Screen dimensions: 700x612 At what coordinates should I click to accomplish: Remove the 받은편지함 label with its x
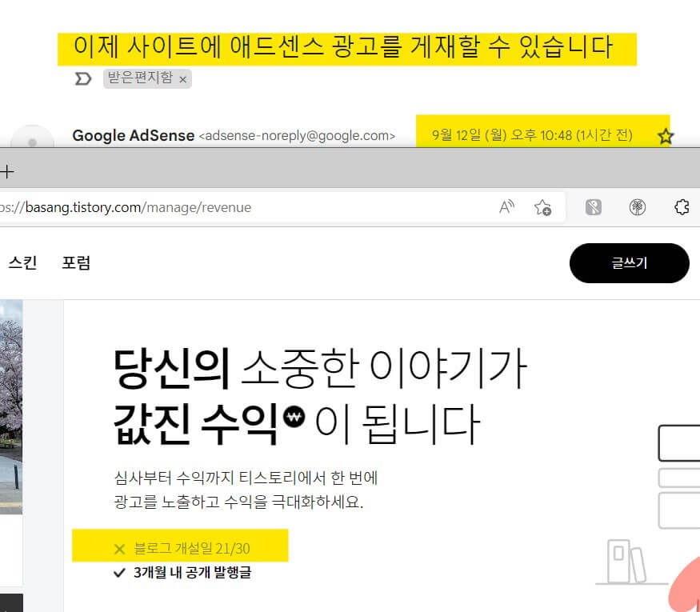(182, 79)
